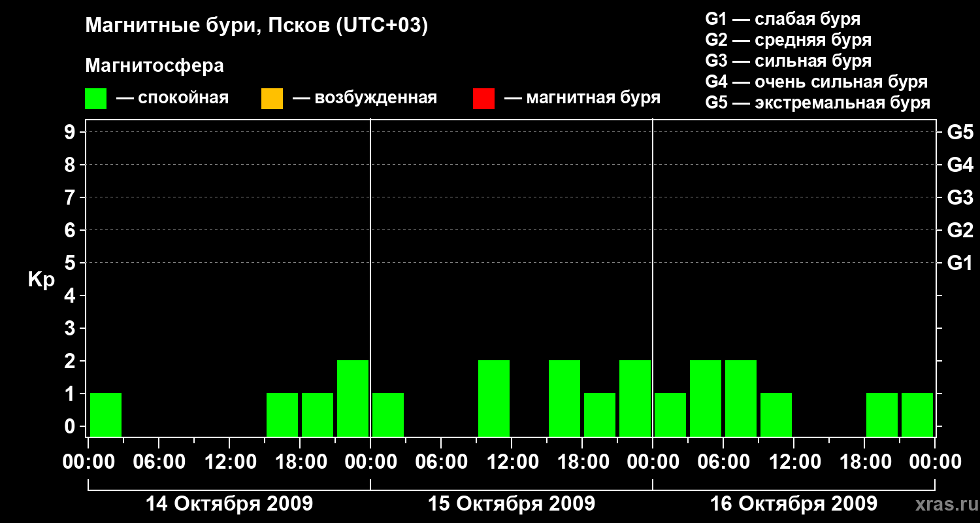This screenshot has width=980, height=523.
Task: Click the green 'спокойная' legend swatch
Action: [96, 99]
